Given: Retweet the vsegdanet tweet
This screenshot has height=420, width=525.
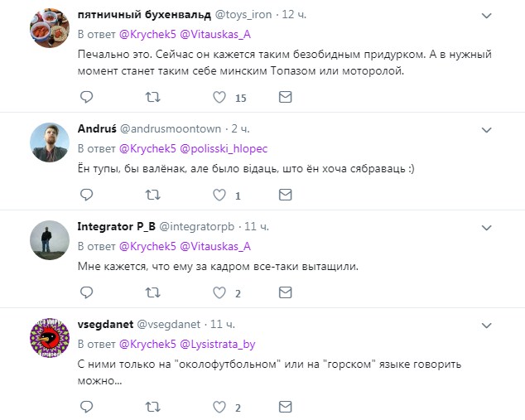Looking at the screenshot, I should pos(152,407).
